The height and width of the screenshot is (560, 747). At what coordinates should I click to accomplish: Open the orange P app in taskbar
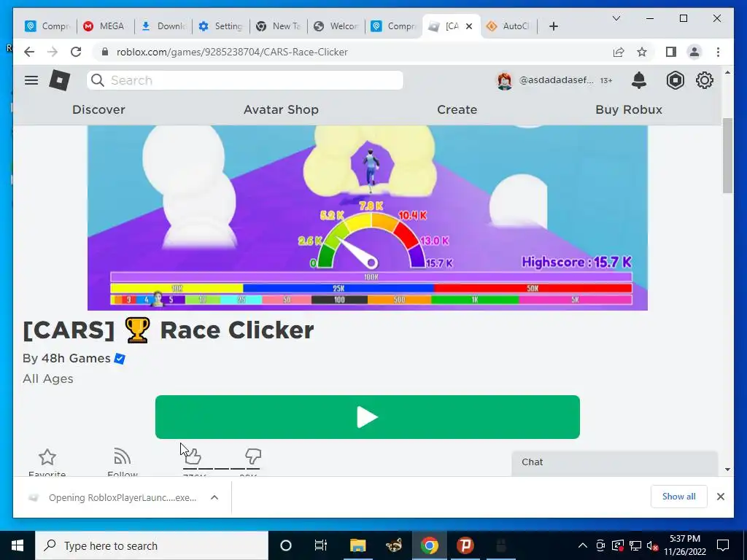465,545
